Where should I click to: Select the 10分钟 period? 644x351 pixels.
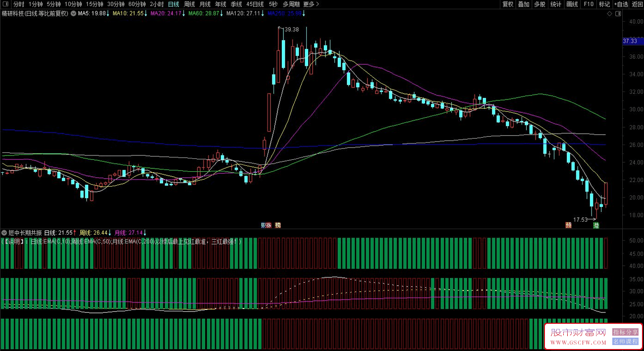coord(73,4)
